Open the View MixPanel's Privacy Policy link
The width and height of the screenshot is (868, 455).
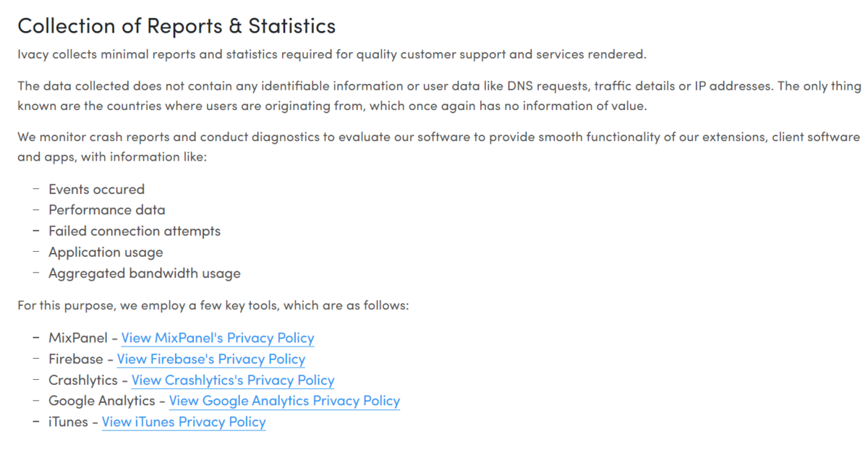coord(218,338)
